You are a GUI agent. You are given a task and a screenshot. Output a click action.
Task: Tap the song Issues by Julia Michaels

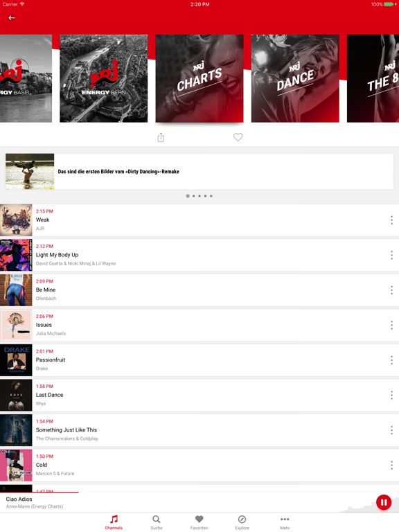click(199, 325)
